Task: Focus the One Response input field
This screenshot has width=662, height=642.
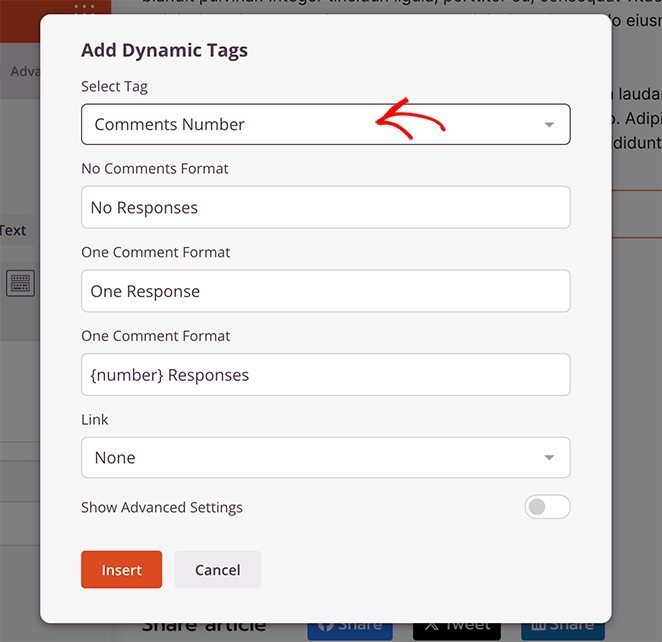Action: (325, 292)
